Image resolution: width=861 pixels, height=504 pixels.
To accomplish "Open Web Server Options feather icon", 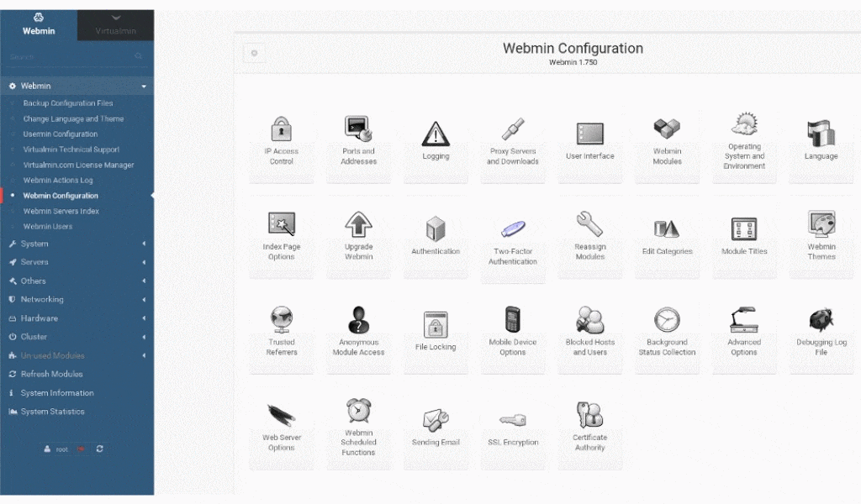I will [x=281, y=415].
